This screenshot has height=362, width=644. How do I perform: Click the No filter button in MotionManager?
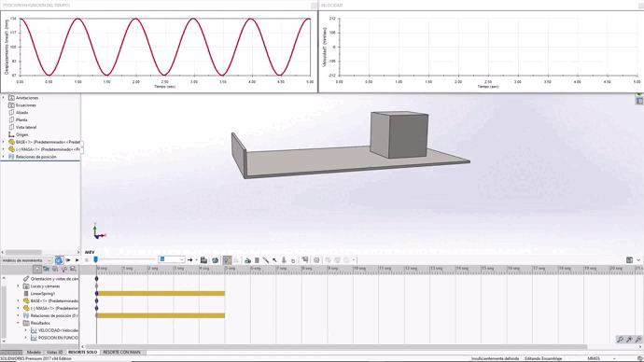coord(37,269)
